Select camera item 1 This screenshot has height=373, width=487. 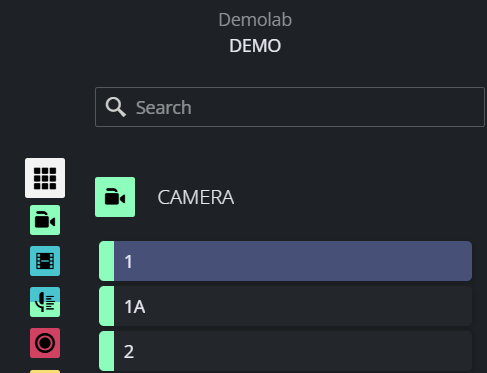(285, 261)
